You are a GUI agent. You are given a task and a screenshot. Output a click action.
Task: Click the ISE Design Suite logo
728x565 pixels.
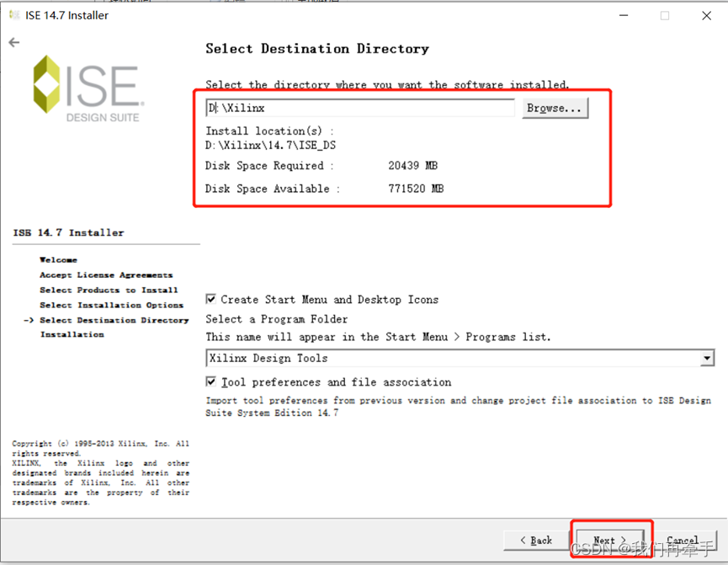pyautogui.click(x=88, y=88)
